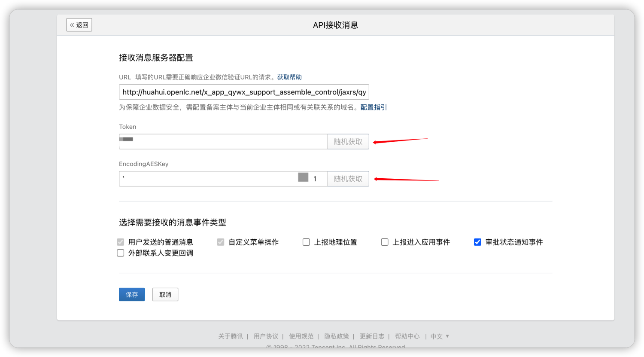Open the 更新日志 footer link

372,336
